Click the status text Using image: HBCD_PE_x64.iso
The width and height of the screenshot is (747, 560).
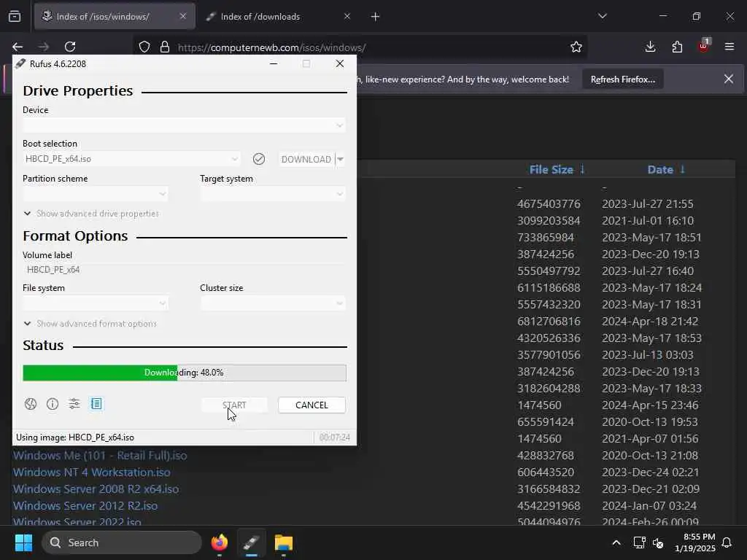click(75, 437)
